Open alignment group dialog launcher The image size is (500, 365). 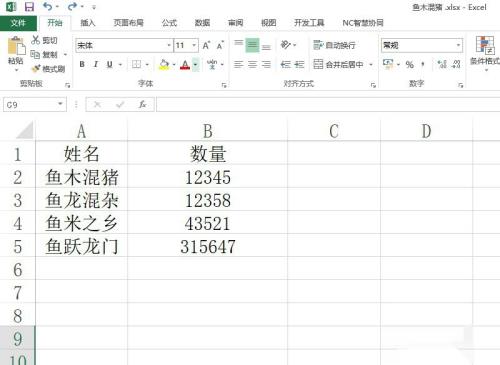coord(373,85)
